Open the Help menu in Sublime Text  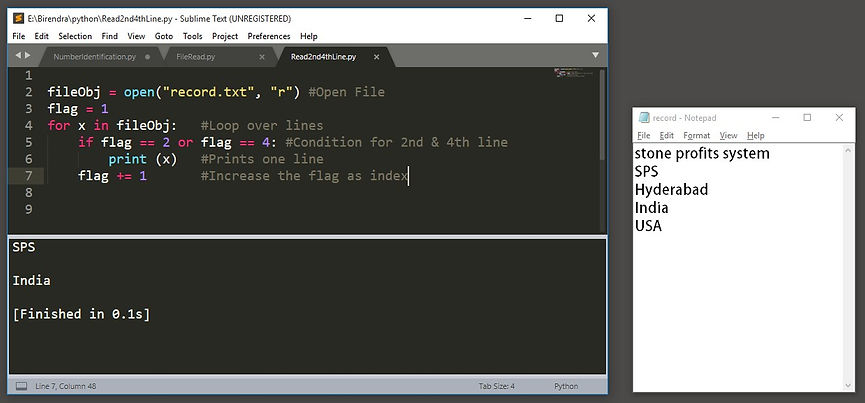click(x=308, y=36)
